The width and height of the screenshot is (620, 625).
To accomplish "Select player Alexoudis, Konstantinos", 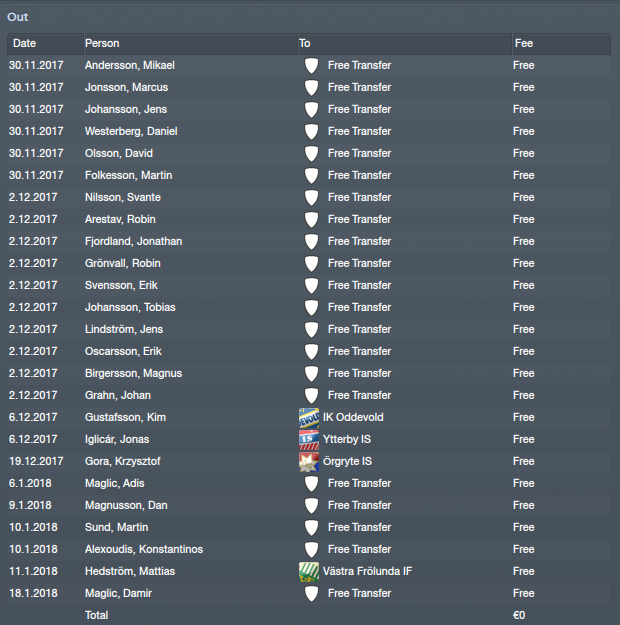I will [144, 549].
